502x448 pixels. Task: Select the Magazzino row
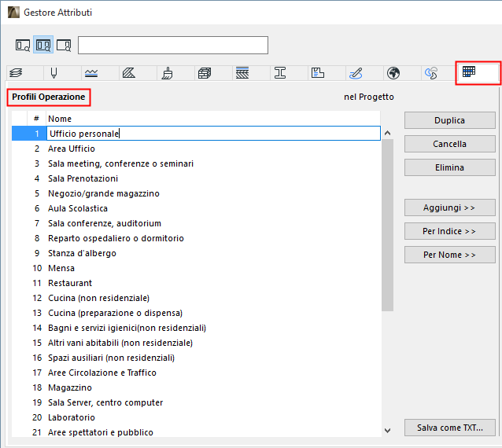point(196,387)
